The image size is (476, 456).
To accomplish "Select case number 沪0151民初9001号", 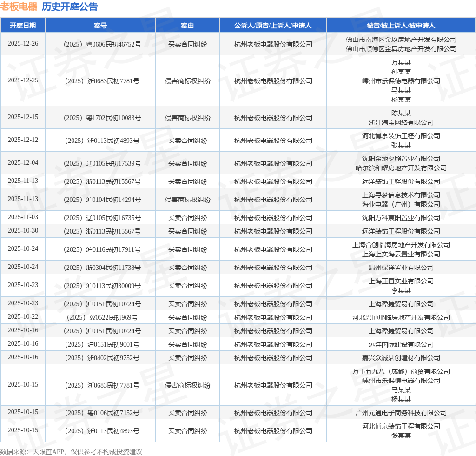I will coord(113,344).
